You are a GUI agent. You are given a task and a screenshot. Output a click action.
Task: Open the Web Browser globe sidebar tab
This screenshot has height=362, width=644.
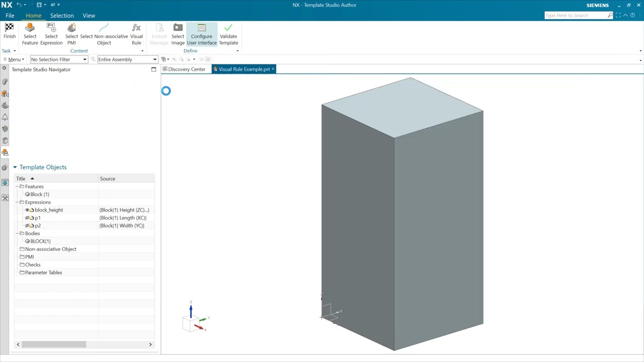pos(5,183)
